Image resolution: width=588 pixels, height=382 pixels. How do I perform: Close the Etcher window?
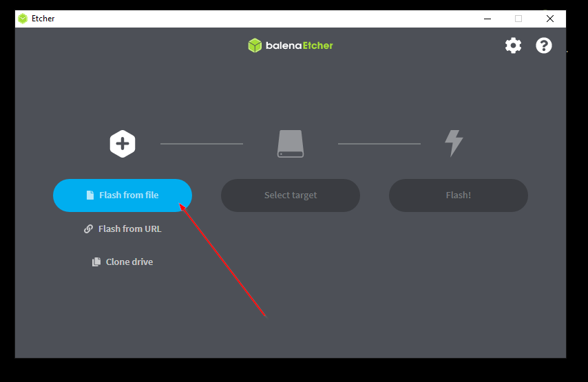pyautogui.click(x=549, y=19)
